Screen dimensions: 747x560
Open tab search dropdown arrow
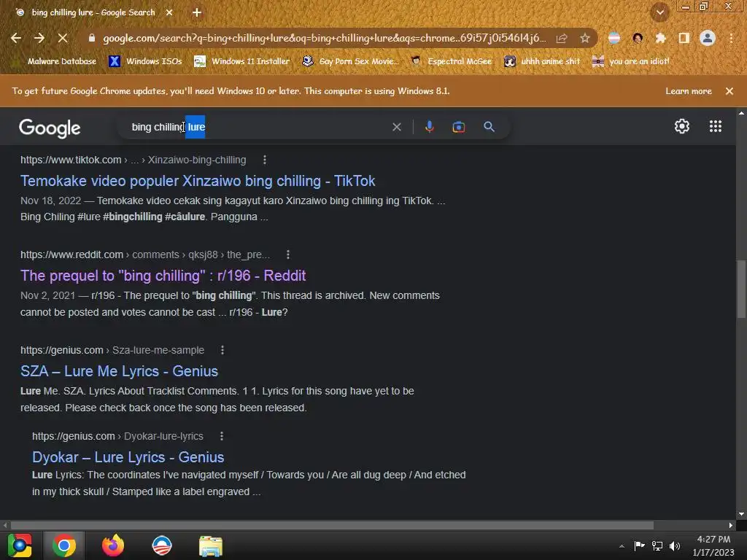pos(660,12)
